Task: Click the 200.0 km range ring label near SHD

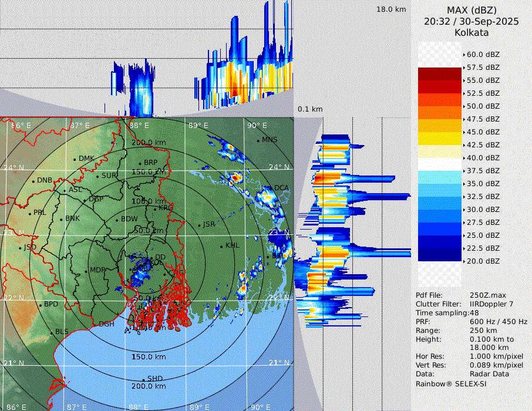Action: click(x=149, y=386)
